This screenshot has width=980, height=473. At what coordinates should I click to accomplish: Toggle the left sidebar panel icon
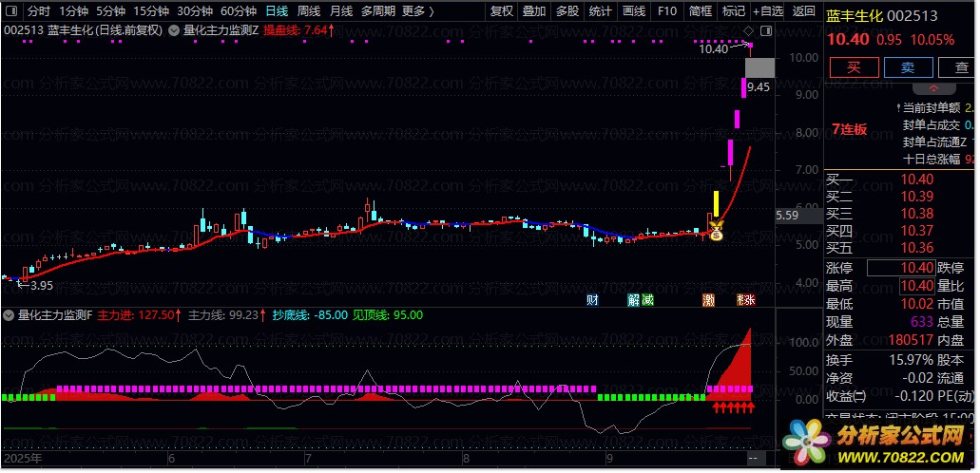coord(10,11)
